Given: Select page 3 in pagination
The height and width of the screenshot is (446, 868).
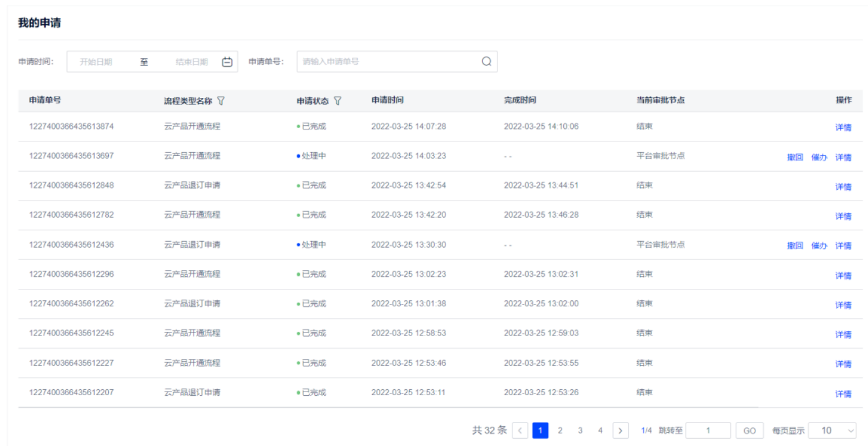Looking at the screenshot, I should 580,430.
